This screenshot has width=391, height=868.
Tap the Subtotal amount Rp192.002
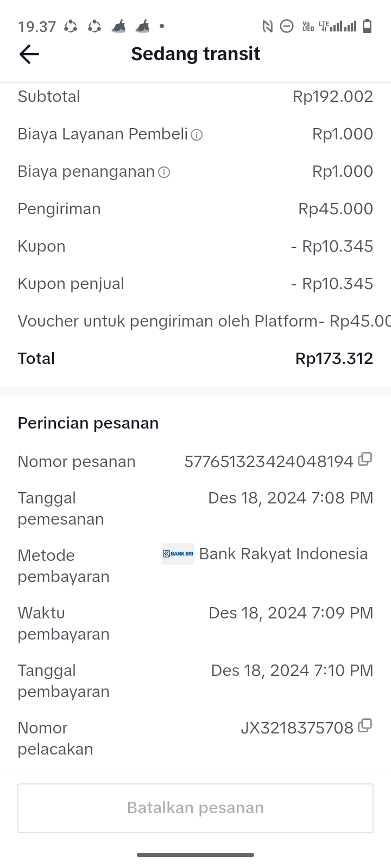click(332, 97)
